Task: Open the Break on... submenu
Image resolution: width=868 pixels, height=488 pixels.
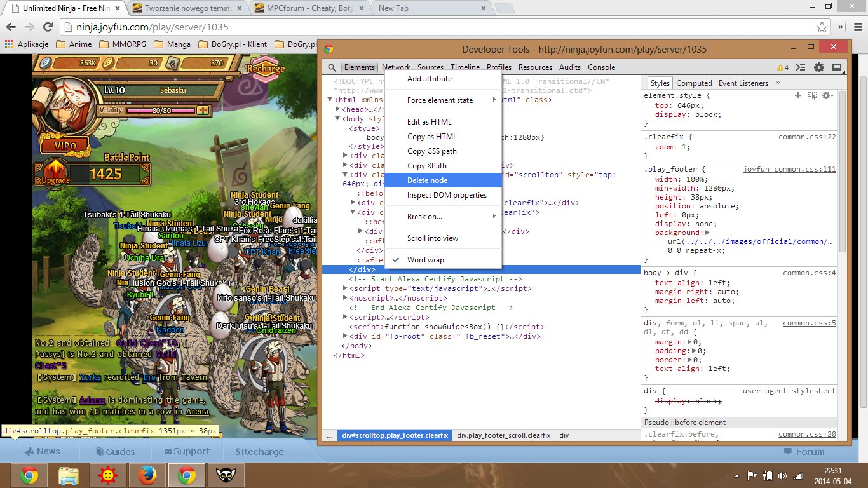Action: click(x=444, y=217)
